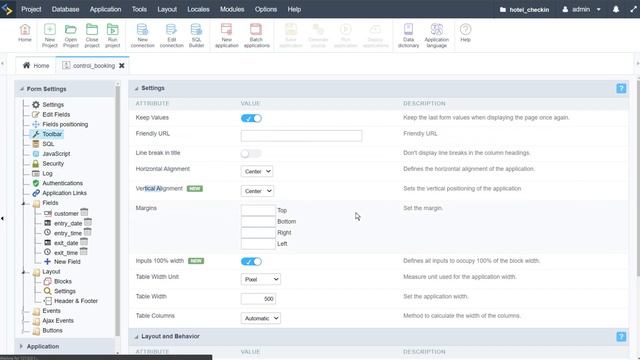Viewport: 640px width, 360px height.
Task: Click the Help toolbar icon
Action: (465, 33)
